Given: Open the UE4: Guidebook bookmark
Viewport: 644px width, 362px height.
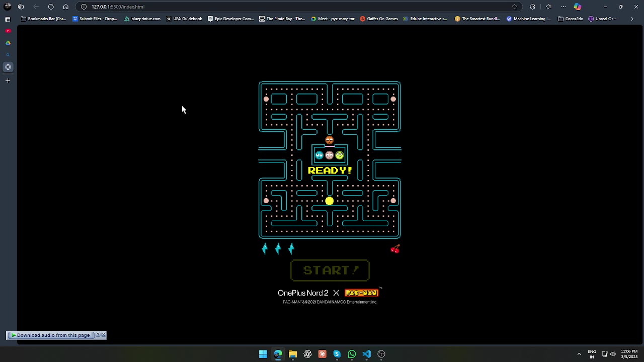Looking at the screenshot, I should 184,19.
